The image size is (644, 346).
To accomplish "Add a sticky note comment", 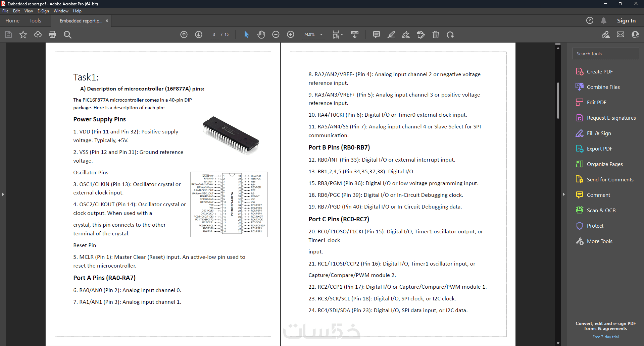I will [377, 35].
